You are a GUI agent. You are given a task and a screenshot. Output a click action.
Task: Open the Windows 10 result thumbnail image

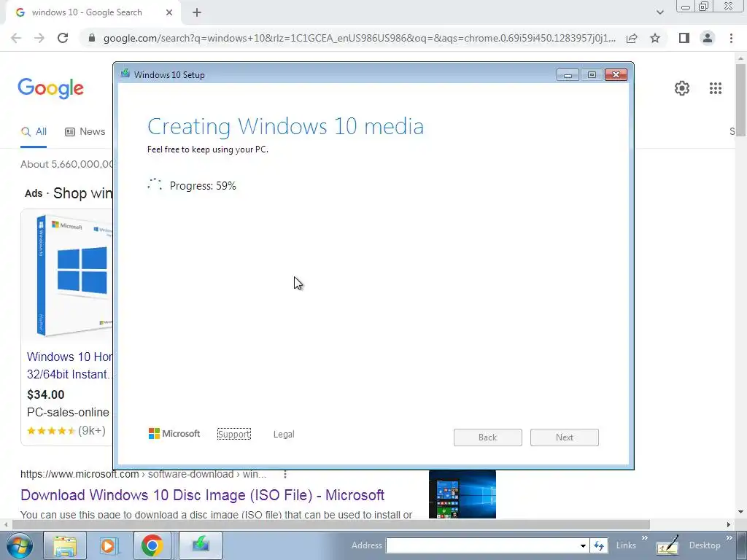pyautogui.click(x=462, y=494)
